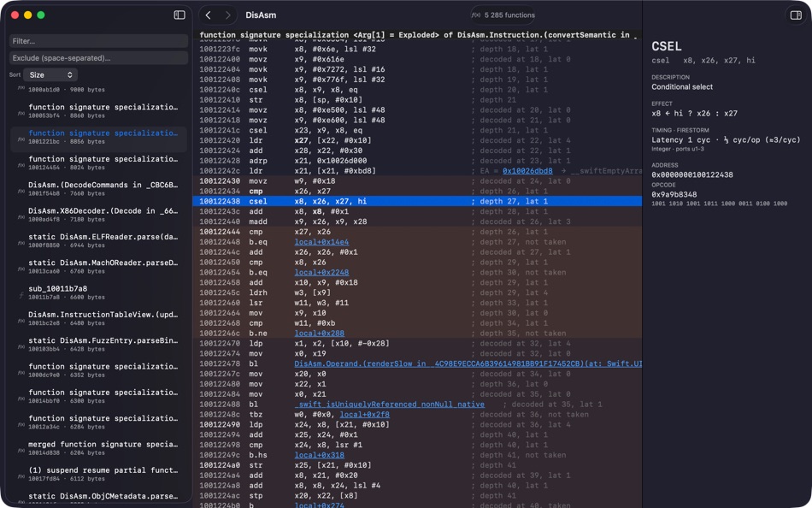Select madd instruction row at 100122440

click(x=417, y=222)
